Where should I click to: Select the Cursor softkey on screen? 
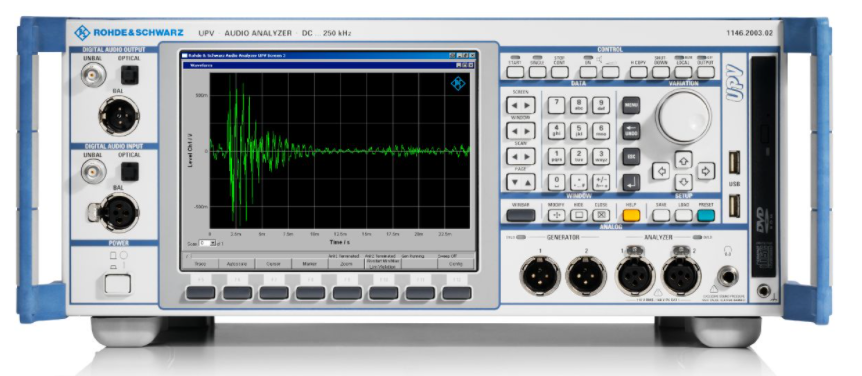click(x=273, y=264)
